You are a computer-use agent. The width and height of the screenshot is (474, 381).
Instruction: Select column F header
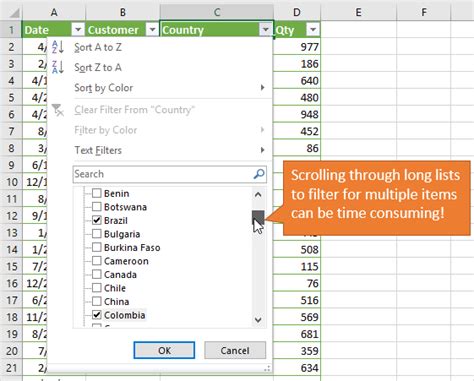click(x=424, y=13)
